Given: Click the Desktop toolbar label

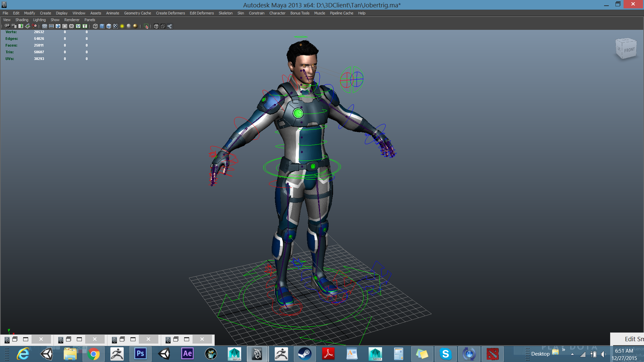Looking at the screenshot, I should pyautogui.click(x=540, y=354).
